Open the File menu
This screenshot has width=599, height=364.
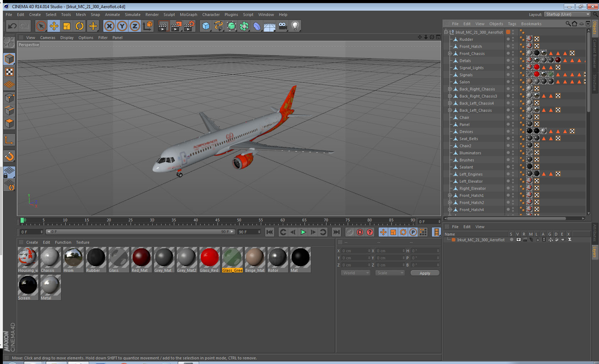(x=9, y=15)
